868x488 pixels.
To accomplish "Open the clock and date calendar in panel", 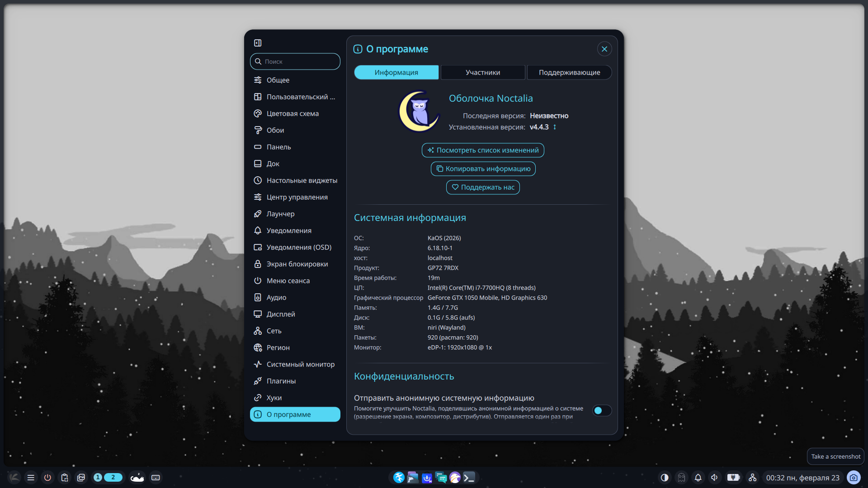I will point(802,478).
